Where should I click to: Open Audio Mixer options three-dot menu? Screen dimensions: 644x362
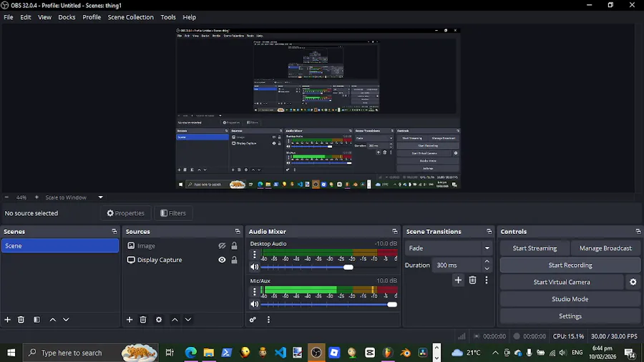268,319
